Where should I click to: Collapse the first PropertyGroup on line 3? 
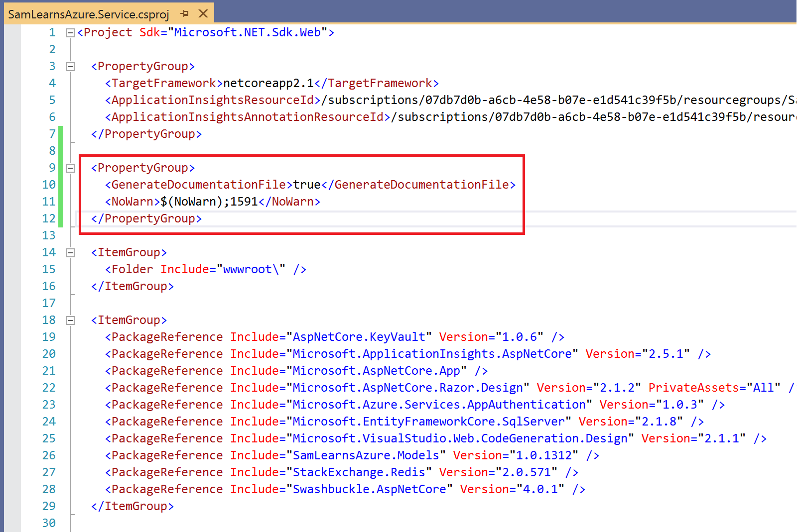tap(70, 67)
